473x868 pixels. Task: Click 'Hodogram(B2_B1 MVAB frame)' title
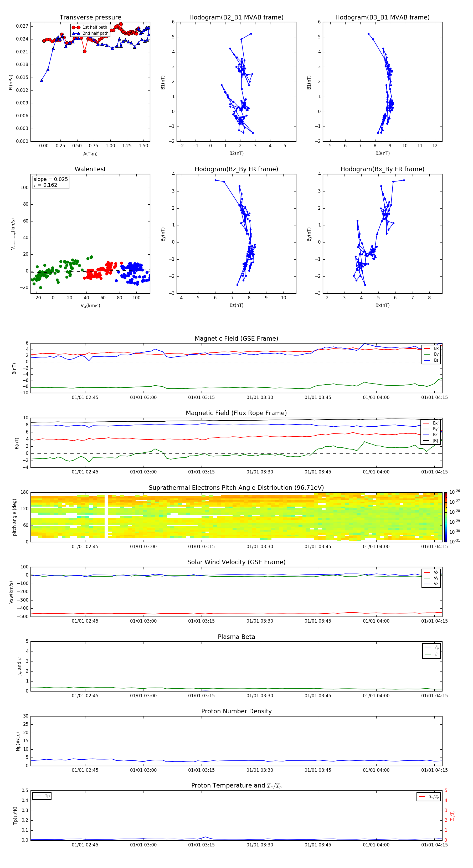click(x=236, y=18)
